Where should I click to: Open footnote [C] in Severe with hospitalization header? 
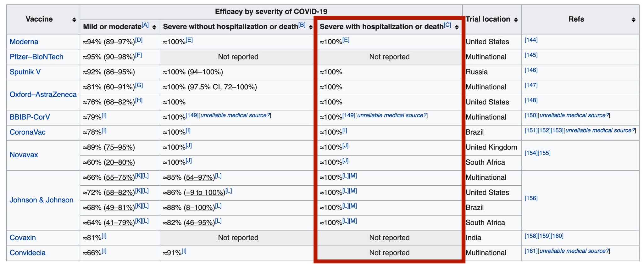pos(447,25)
